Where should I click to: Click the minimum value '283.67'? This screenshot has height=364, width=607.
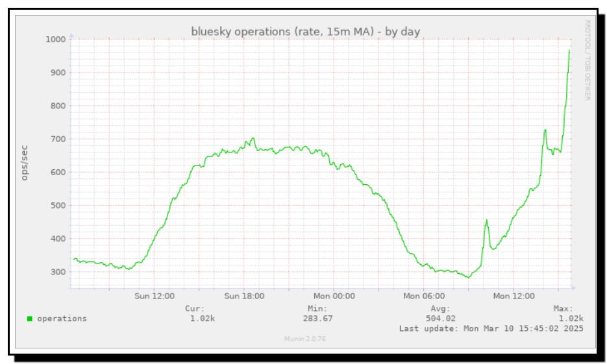(x=317, y=319)
